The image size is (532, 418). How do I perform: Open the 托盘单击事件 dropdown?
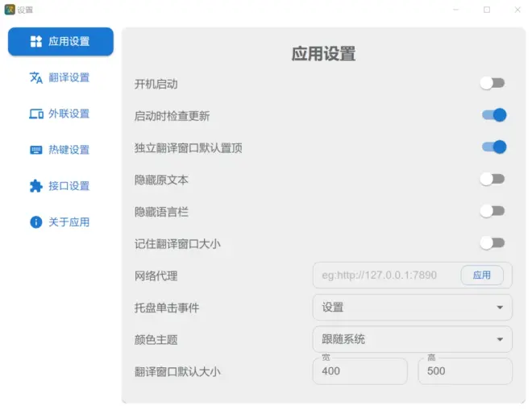click(x=412, y=307)
